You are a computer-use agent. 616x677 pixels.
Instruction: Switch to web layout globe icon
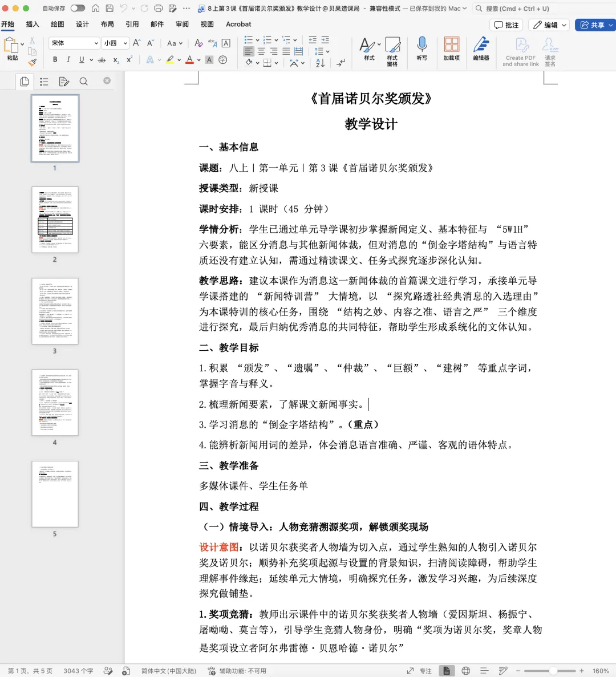click(x=466, y=671)
